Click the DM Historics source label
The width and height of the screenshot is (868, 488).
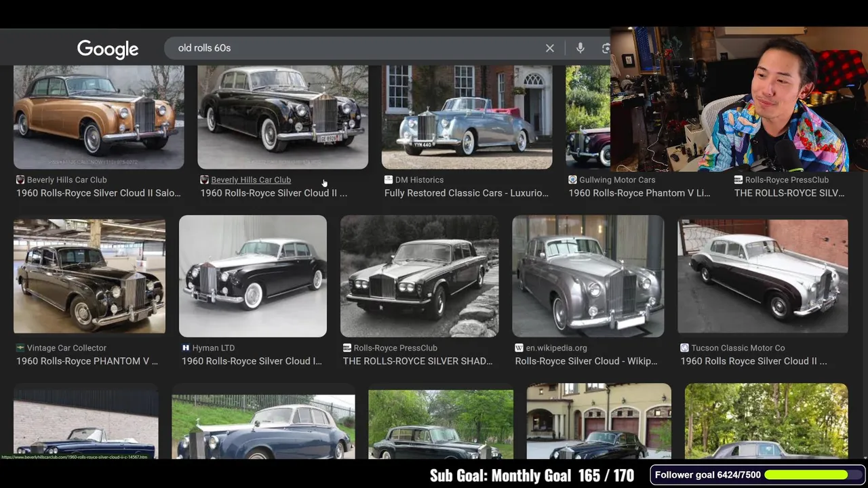(419, 180)
